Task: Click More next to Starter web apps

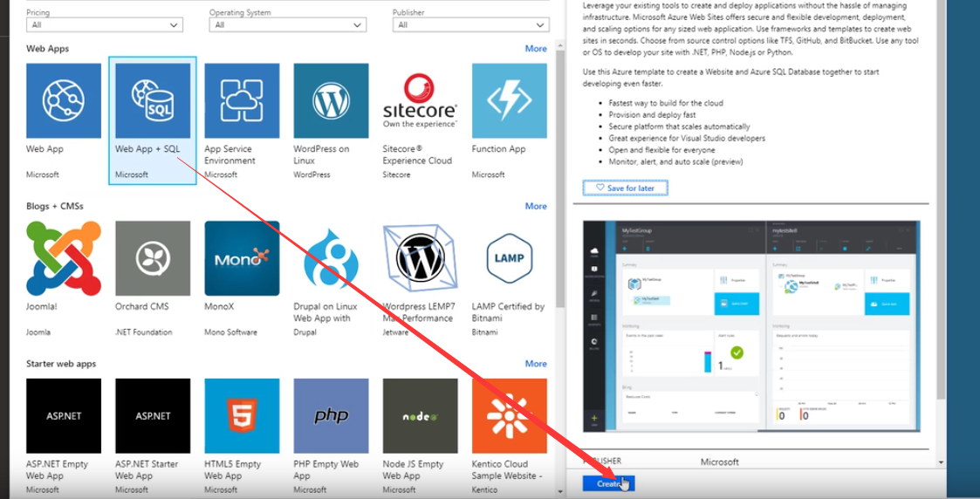Action: pyautogui.click(x=536, y=364)
